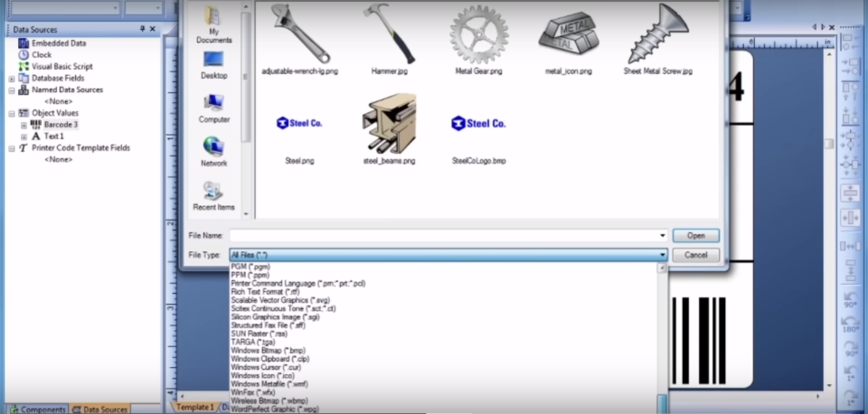The width and height of the screenshot is (868, 414).
Task: Choose TARGA (*.tga) file type
Action: coord(252,342)
